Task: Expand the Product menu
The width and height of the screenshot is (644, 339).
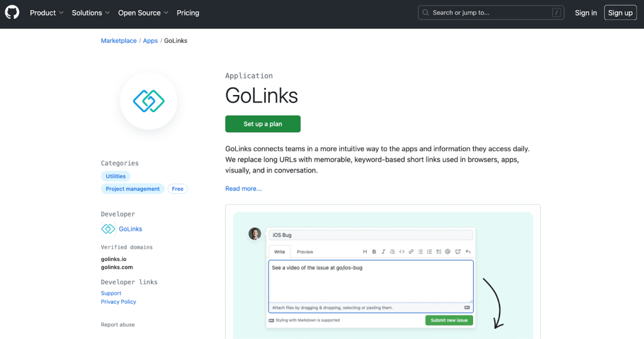Action: pos(47,13)
